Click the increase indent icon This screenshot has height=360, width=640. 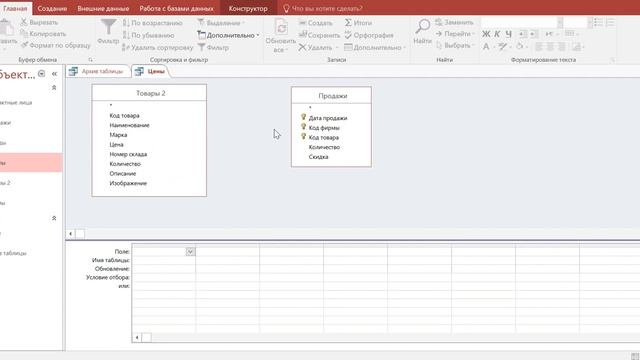[533, 34]
